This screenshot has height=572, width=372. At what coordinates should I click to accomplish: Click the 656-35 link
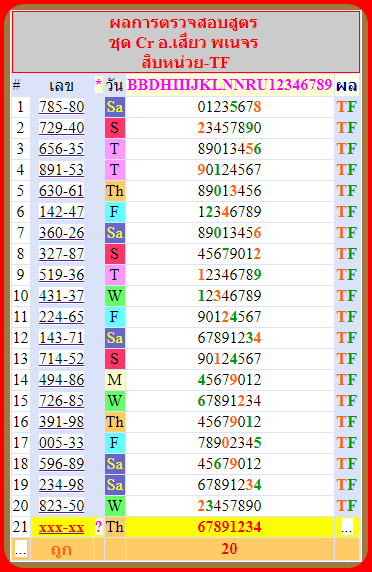(x=61, y=149)
